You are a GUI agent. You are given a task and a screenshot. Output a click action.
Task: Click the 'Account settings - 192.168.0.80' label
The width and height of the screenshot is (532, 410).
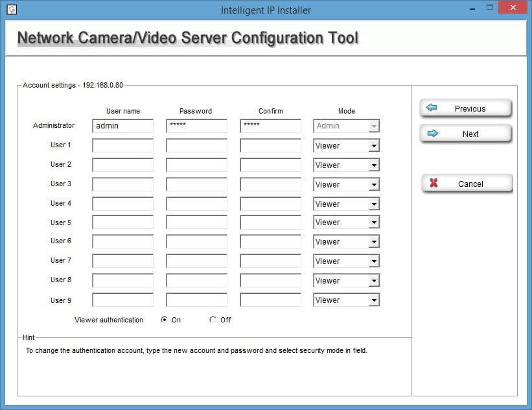point(73,85)
